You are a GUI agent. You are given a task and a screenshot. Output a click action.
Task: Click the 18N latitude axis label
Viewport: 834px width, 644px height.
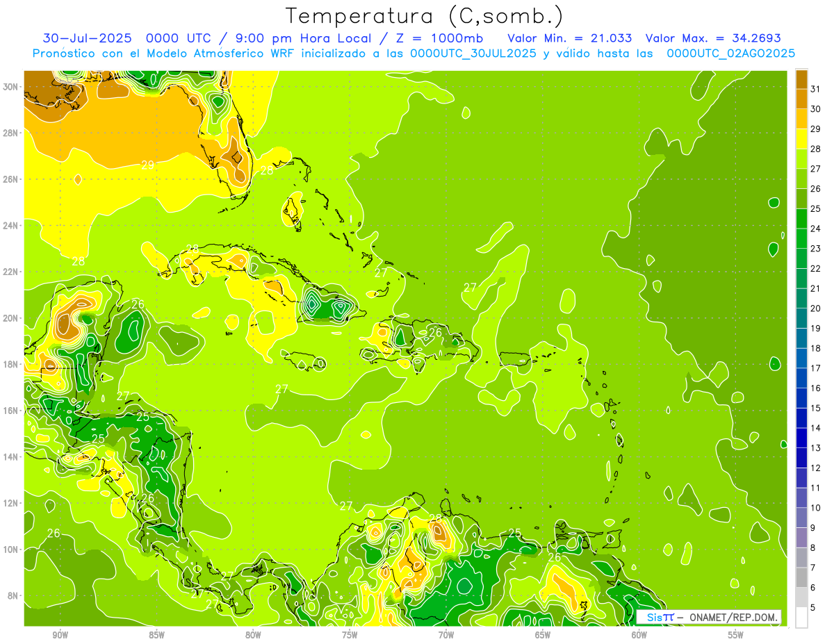10,364
